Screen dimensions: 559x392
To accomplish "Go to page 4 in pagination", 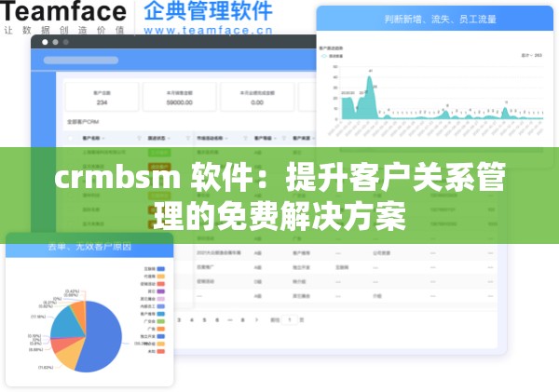I will (x=191, y=320).
